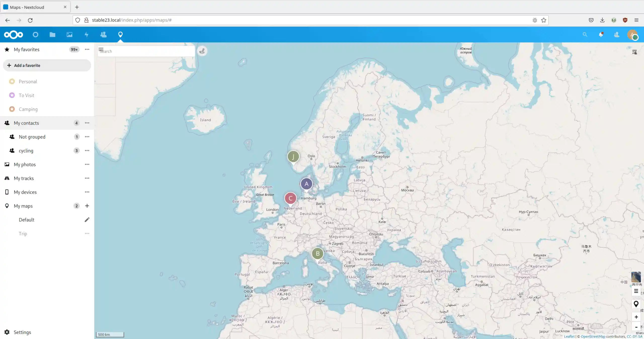Viewport: 644px width, 339px height.
Task: Open the OpenStreetMap attribution link
Action: [593, 336]
